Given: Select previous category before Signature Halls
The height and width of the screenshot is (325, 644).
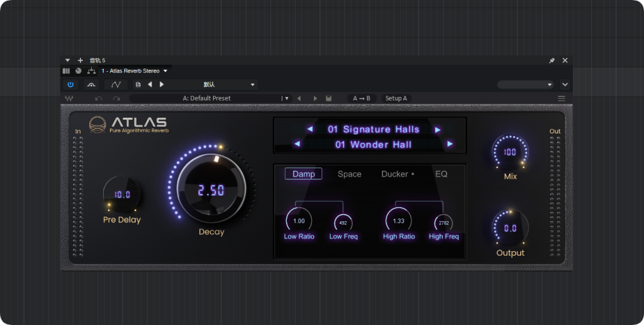Looking at the screenshot, I should point(310,129).
